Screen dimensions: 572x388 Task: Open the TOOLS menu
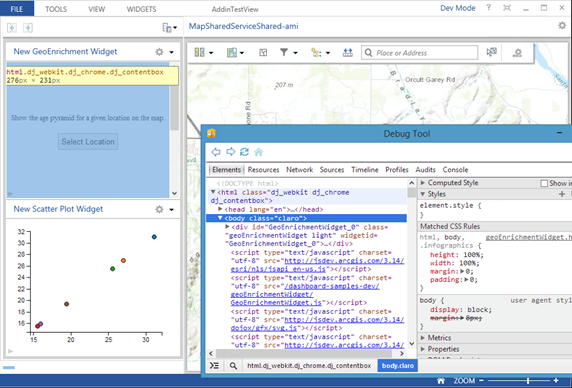tap(56, 9)
